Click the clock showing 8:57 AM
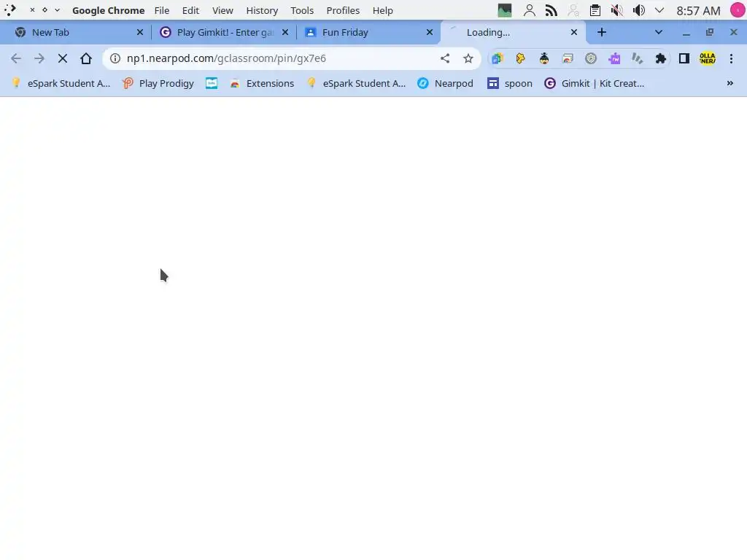 click(698, 10)
